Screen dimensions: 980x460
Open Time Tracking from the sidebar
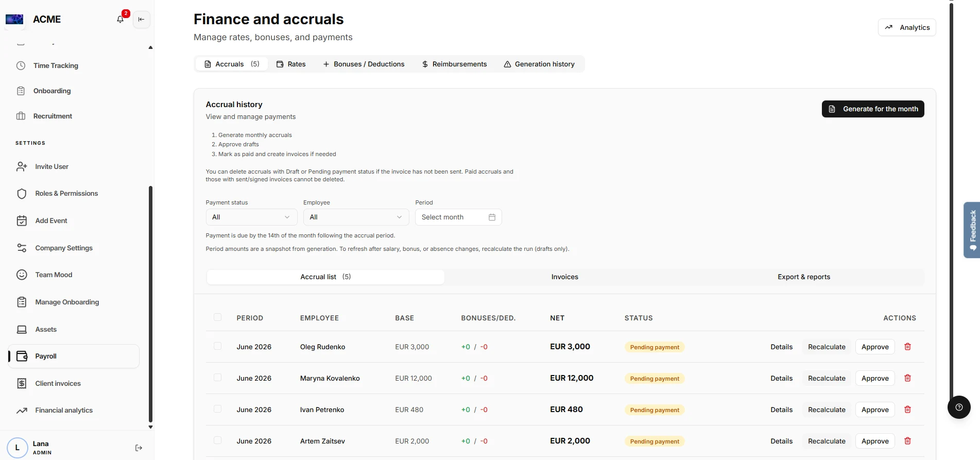[x=56, y=65]
